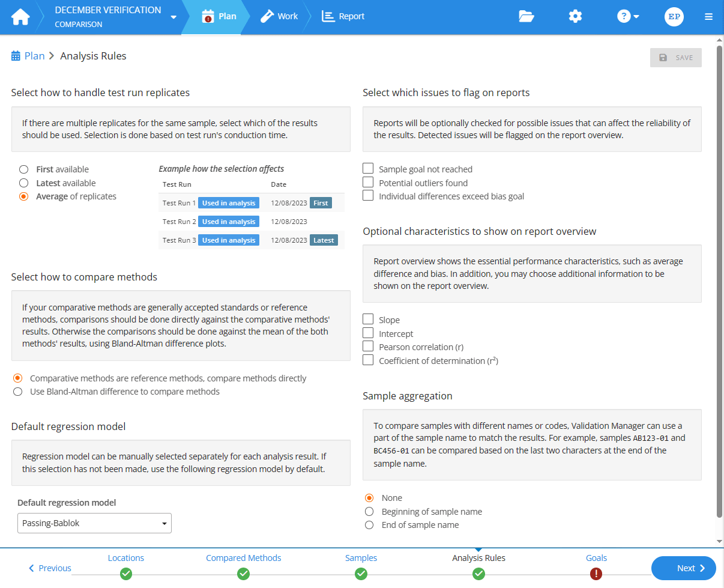
Task: Click the calendar icon beside Plan breadcrumb
Action: (16, 56)
